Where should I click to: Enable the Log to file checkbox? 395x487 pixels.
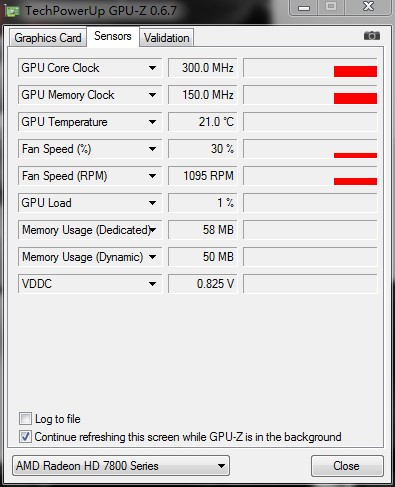(x=25, y=418)
